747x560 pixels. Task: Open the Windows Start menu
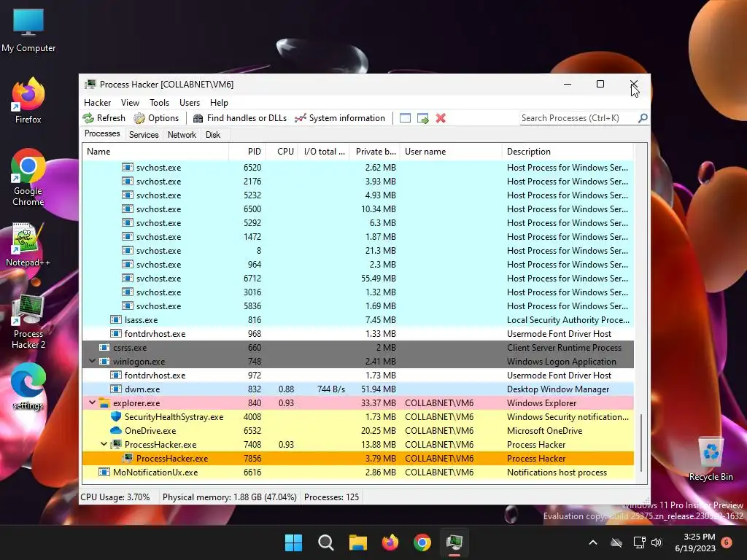293,542
